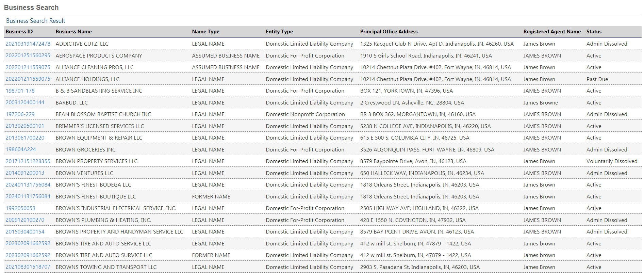The height and width of the screenshot is (273, 644).
Task: Open BROWN GROCERIES INC ID 198604A224
Action: pos(21,149)
